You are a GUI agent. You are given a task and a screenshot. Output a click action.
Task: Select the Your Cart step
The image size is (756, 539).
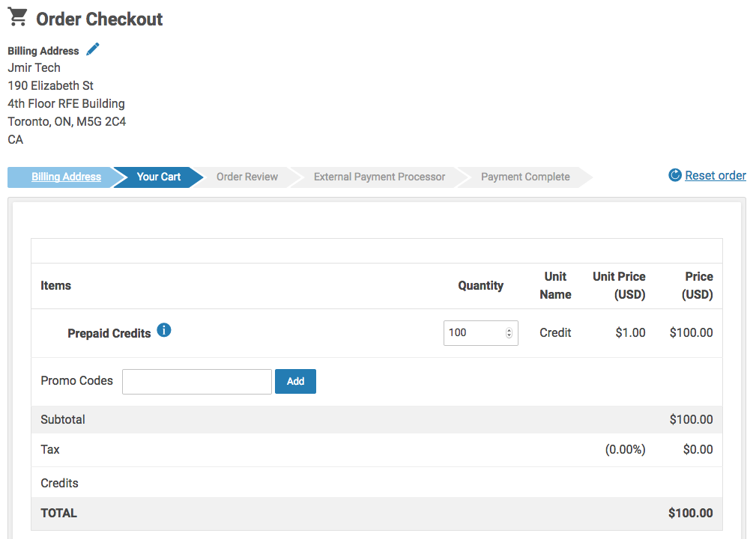159,177
